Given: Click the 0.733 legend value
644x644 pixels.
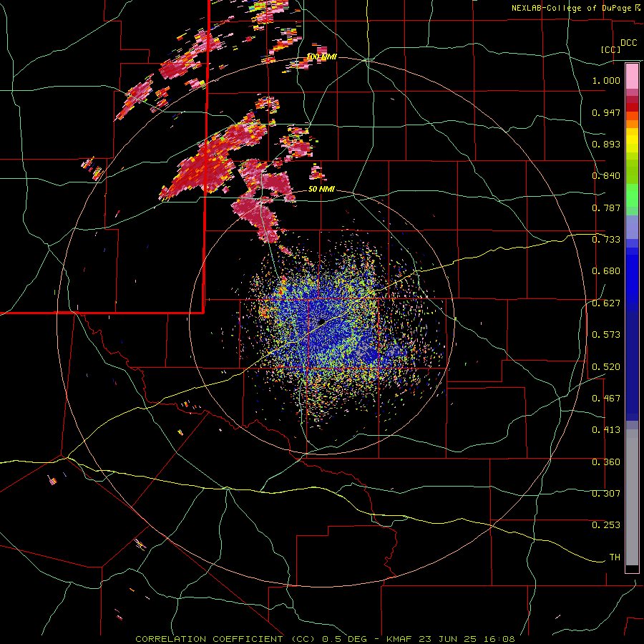Looking at the screenshot, I should 606,239.
